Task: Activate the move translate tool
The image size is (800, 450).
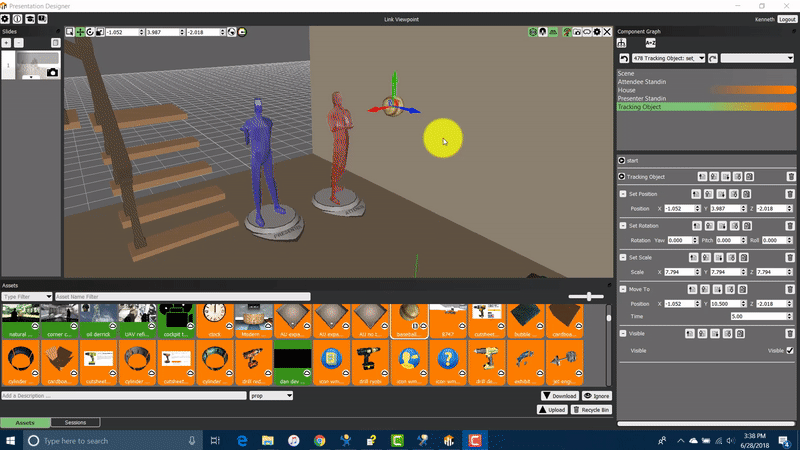Action: [x=80, y=32]
